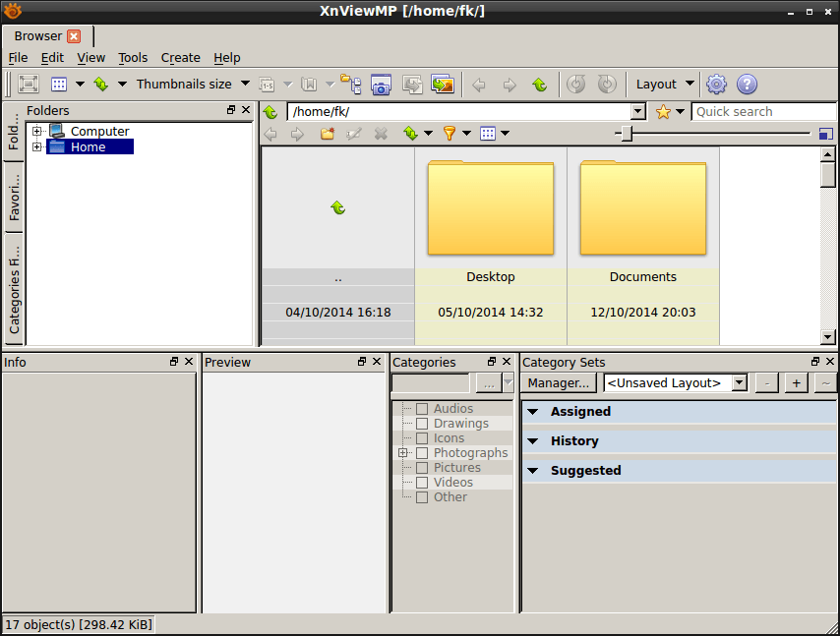The image size is (840, 636).
Task: Expand the Computer tree node
Action: [x=37, y=131]
